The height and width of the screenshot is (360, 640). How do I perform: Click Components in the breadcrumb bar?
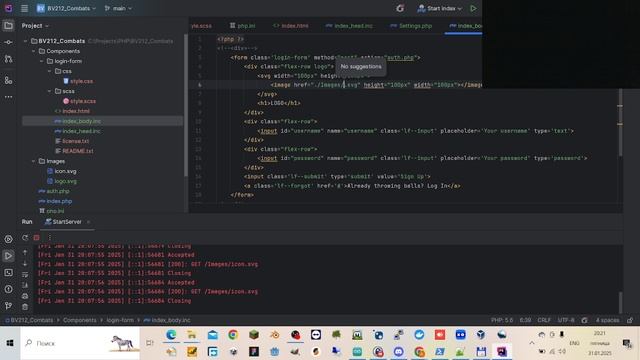tap(80, 320)
